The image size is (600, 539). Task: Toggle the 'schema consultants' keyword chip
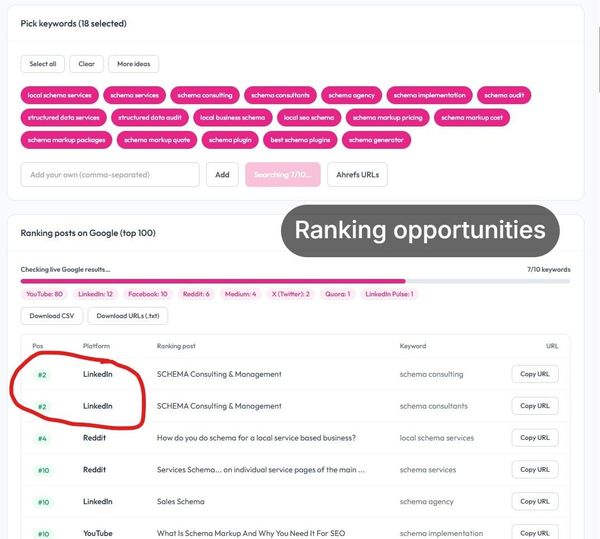(280, 95)
